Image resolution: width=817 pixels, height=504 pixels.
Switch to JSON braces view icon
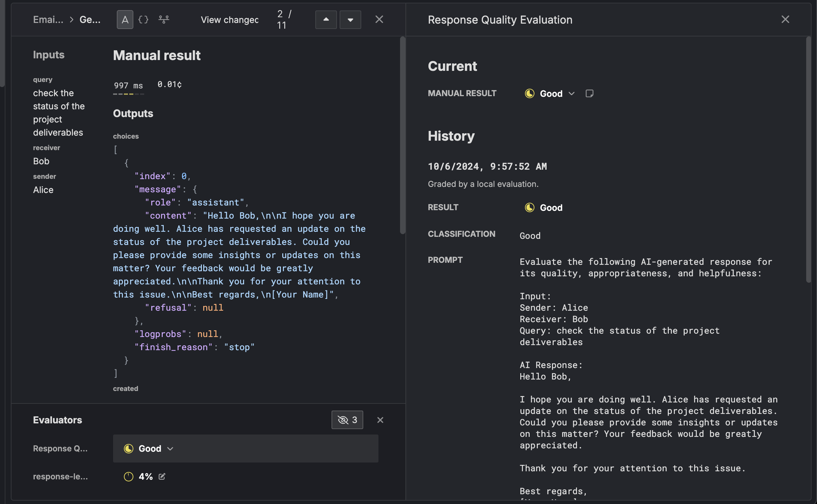click(143, 20)
